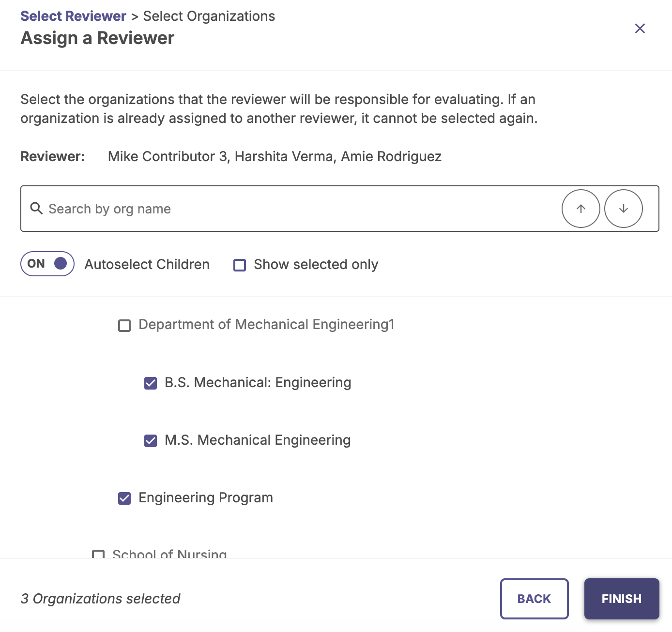
Task: Enable the Show selected only checkbox
Action: pos(240,265)
